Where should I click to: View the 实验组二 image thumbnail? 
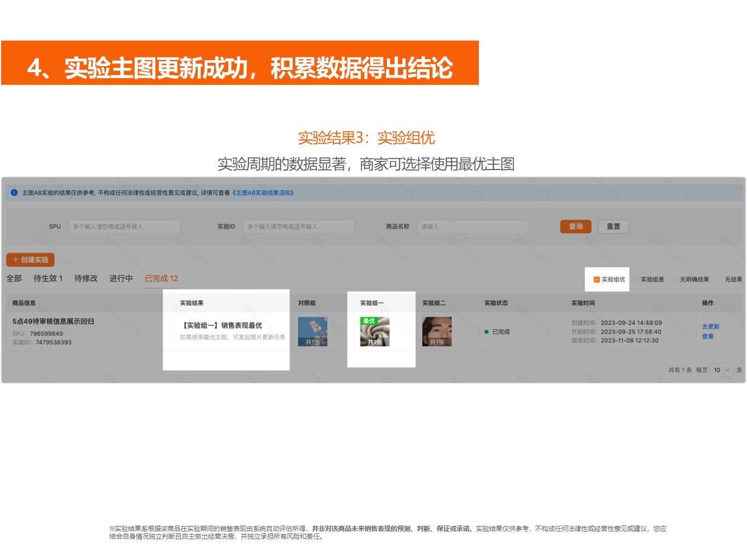tap(437, 331)
